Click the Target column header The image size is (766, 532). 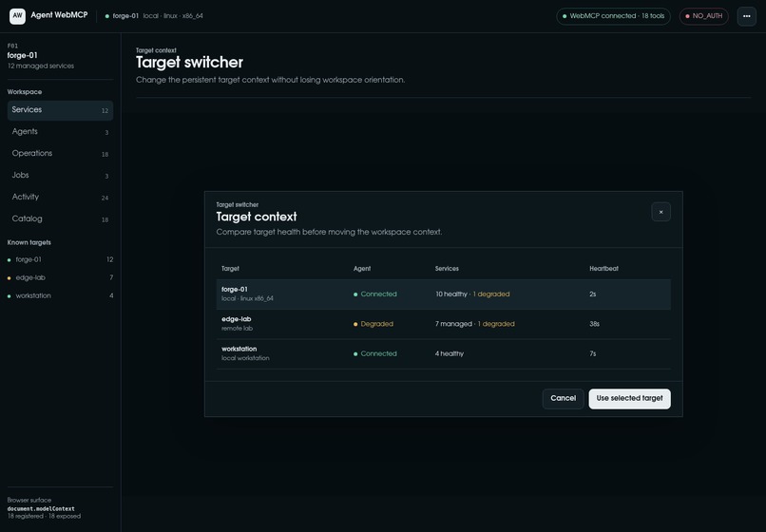[x=230, y=269]
